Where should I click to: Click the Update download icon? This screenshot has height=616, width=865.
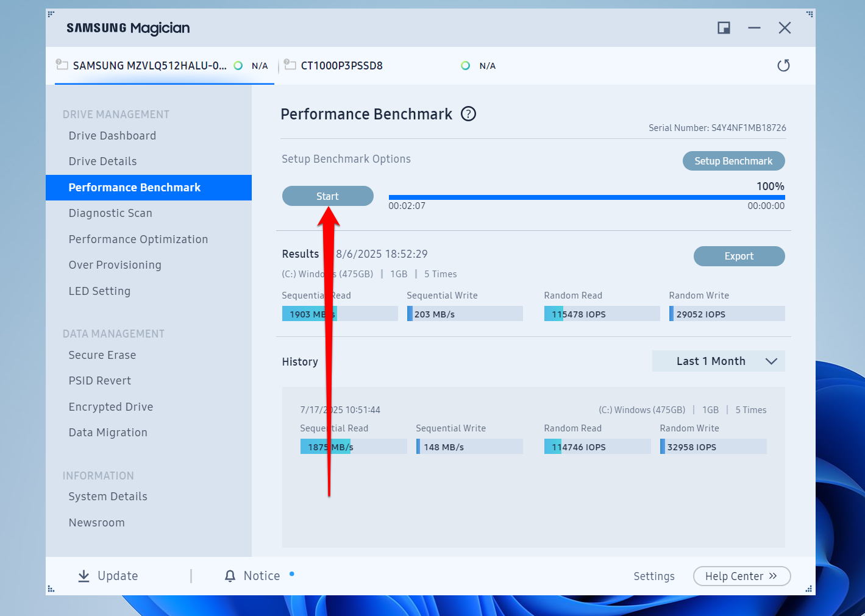point(84,576)
